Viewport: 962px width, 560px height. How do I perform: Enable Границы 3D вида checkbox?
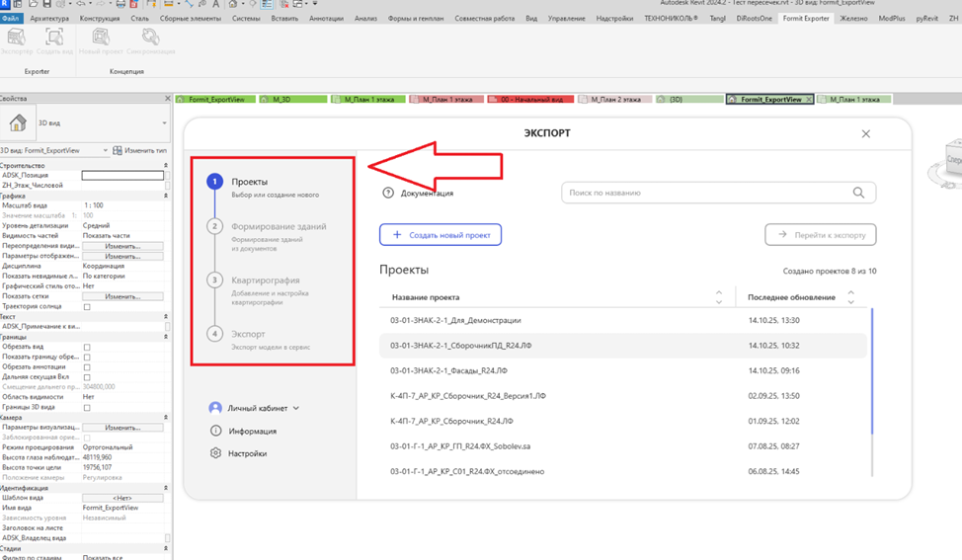(x=87, y=407)
